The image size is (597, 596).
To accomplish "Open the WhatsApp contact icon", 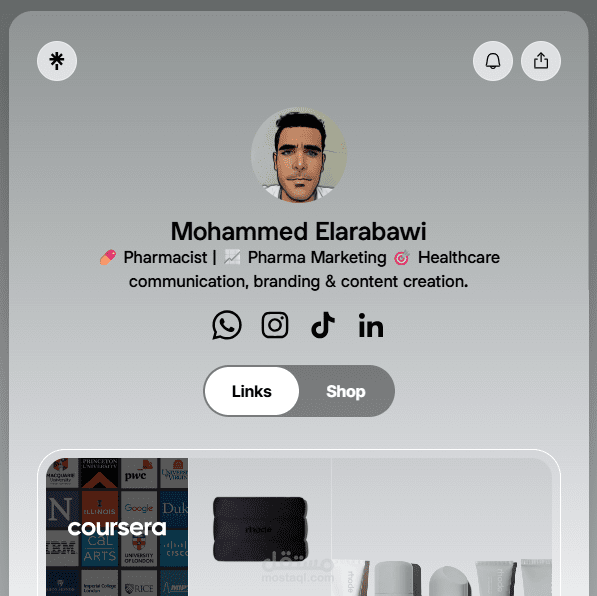I will point(227,325).
